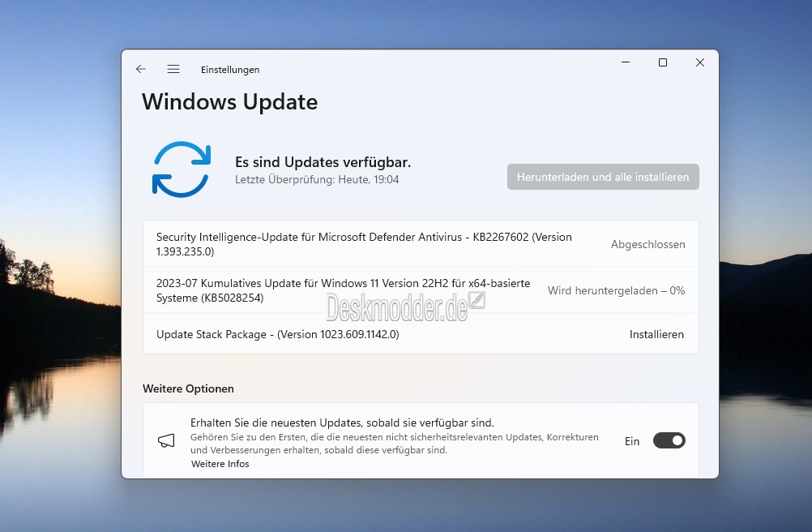Image resolution: width=812 pixels, height=532 pixels.
Task: Click Installieren for Update Stack Package
Action: tap(656, 335)
